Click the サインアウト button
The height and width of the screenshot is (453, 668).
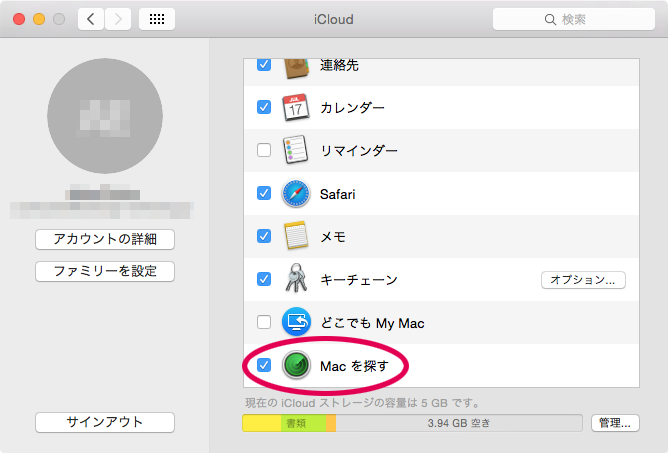click(x=105, y=422)
